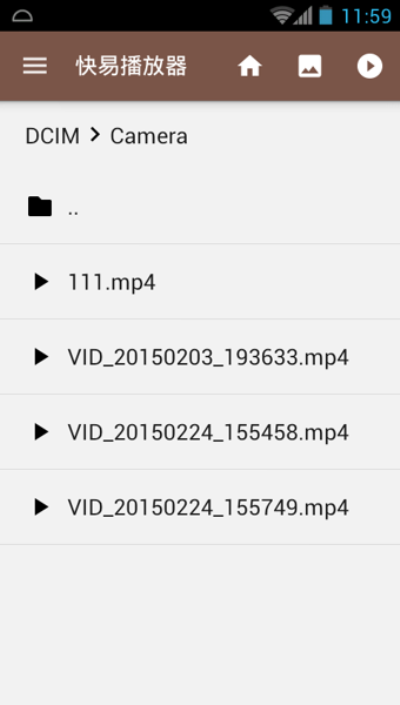Tap the 快易播放器 app title
400x705 pixels.
131,67
